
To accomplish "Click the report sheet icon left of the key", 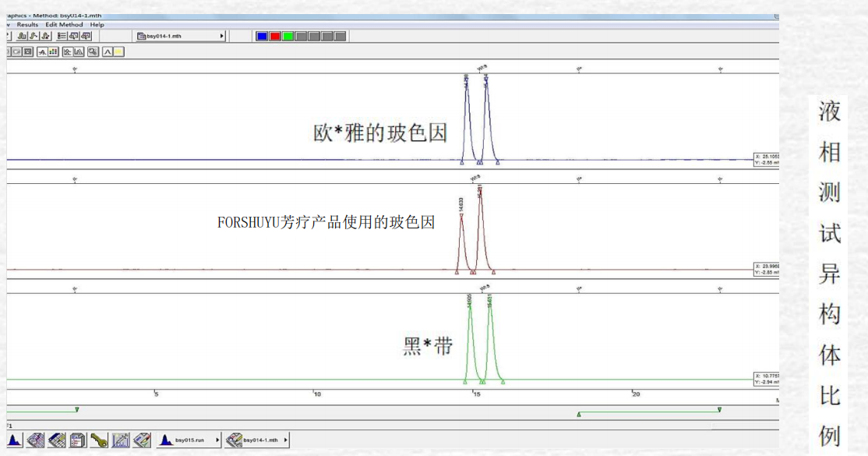I will click(x=78, y=440).
